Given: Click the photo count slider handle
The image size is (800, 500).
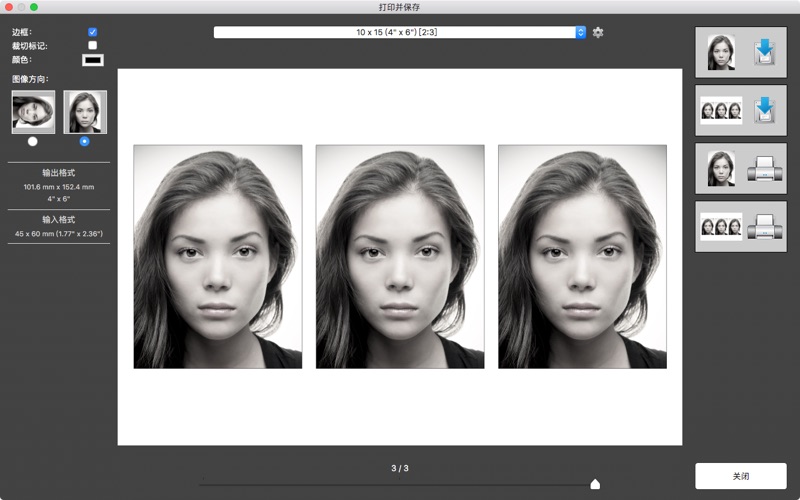Looking at the screenshot, I should [595, 484].
